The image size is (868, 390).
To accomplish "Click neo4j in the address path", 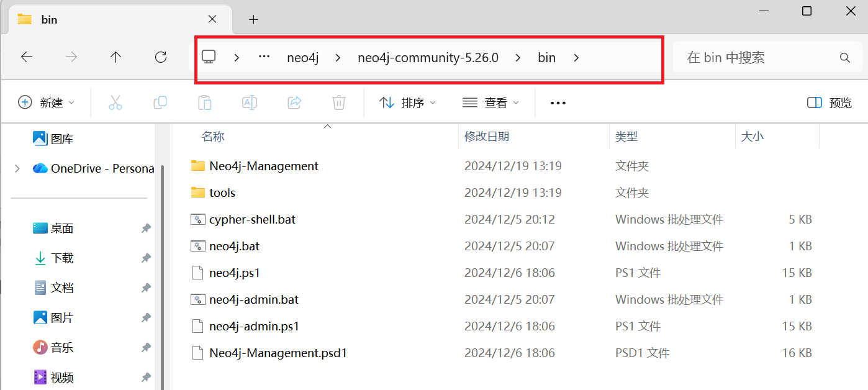I will click(x=303, y=58).
